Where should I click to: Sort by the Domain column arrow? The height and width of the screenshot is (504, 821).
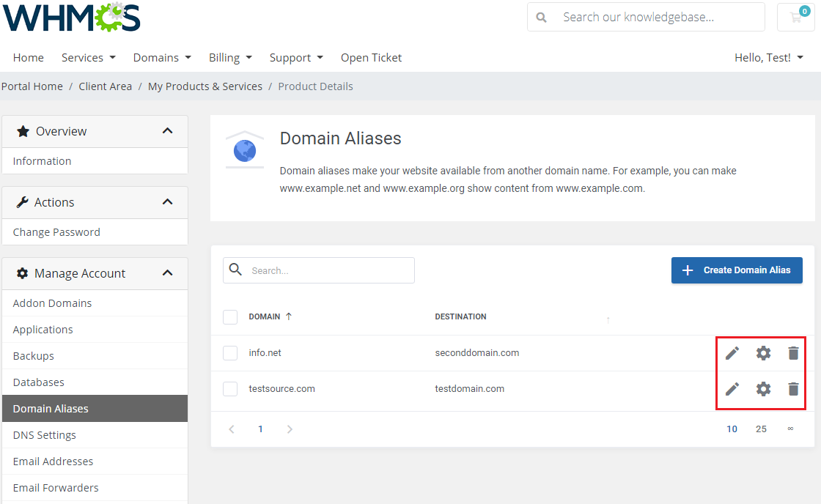tap(289, 316)
